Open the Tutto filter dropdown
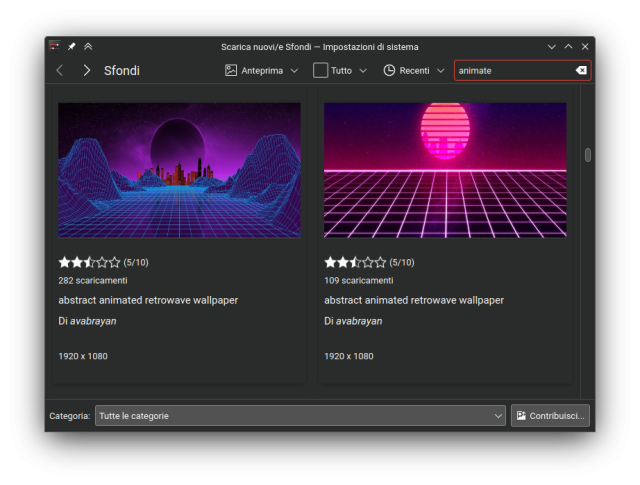This screenshot has width=640, height=485. coord(340,71)
